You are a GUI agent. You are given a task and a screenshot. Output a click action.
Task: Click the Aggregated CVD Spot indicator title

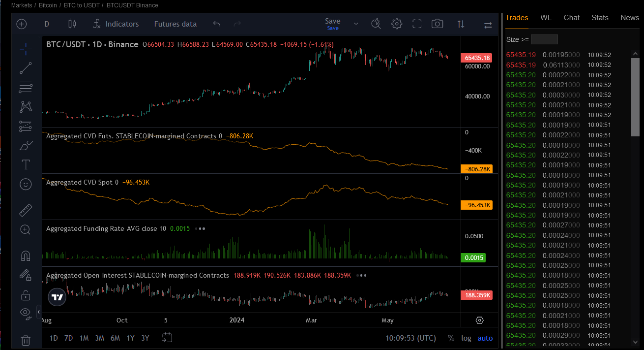(x=79, y=183)
